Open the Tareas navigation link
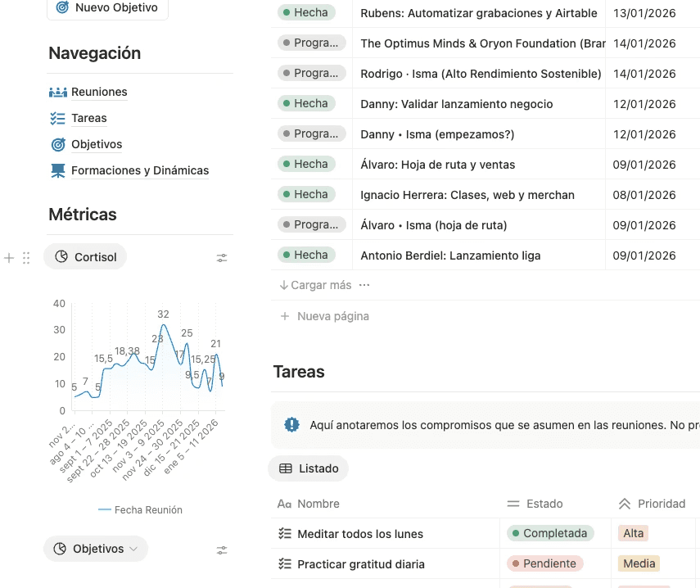 click(89, 118)
